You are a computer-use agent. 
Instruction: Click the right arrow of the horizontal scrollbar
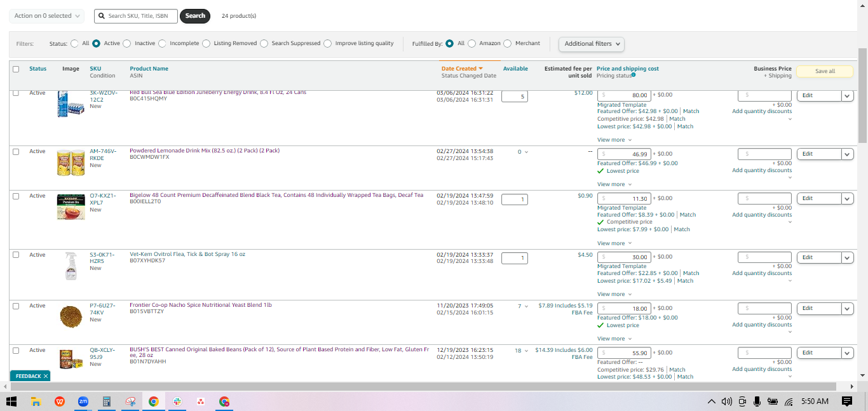point(852,386)
